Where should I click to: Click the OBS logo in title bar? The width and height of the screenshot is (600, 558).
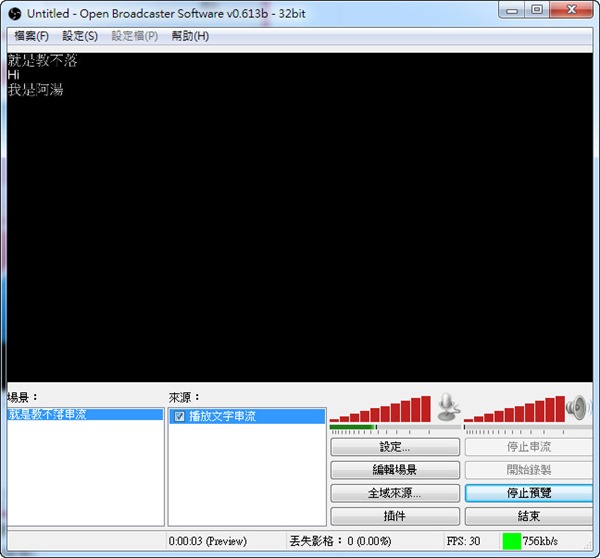[15, 14]
